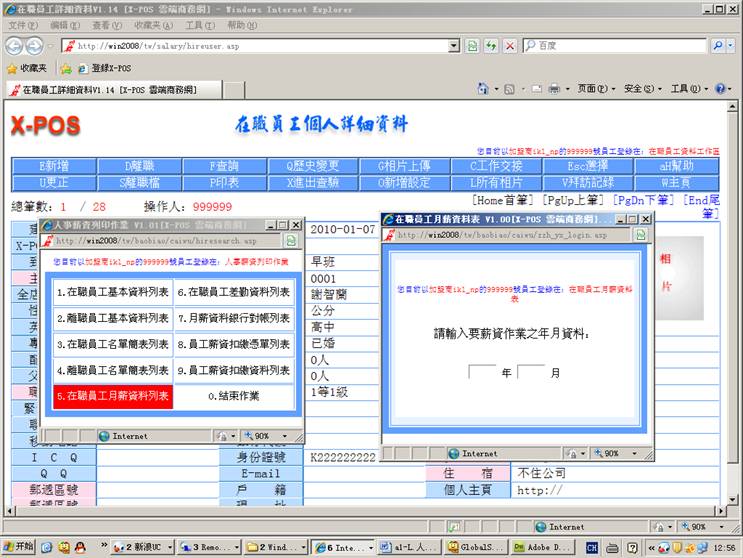The height and width of the screenshot is (558, 743).
Task: Select 5.在職員工月薪資料列表
Action: [x=113, y=396]
